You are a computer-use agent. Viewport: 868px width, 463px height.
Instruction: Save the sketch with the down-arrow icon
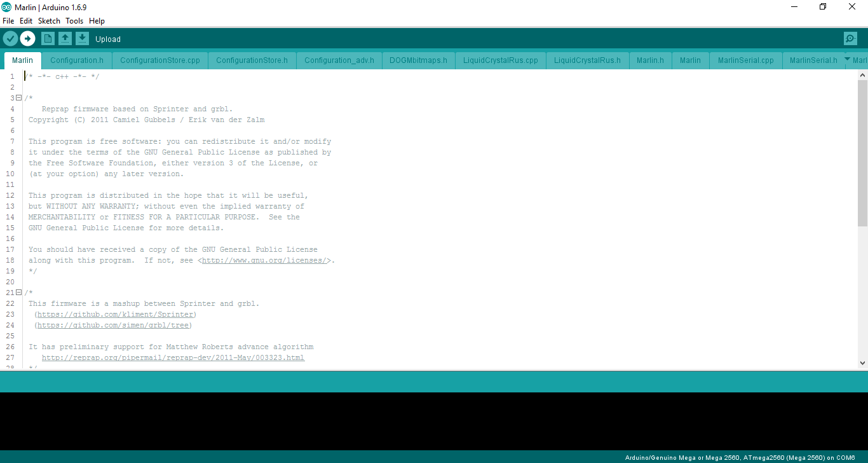[x=82, y=39]
